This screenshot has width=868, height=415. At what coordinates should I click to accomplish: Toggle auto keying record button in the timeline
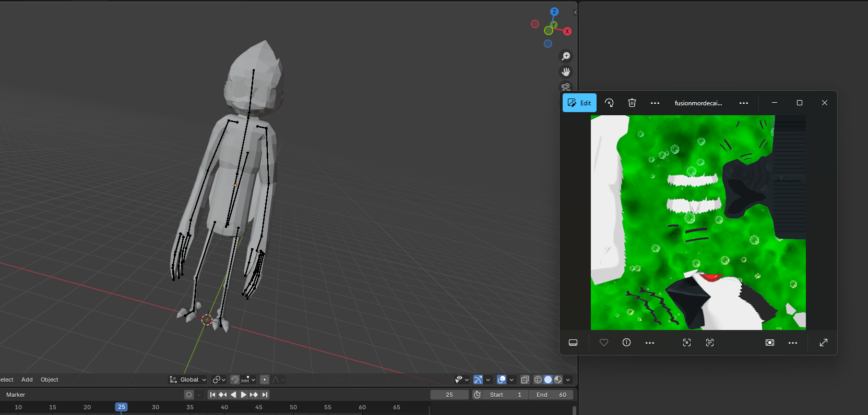[189, 395]
